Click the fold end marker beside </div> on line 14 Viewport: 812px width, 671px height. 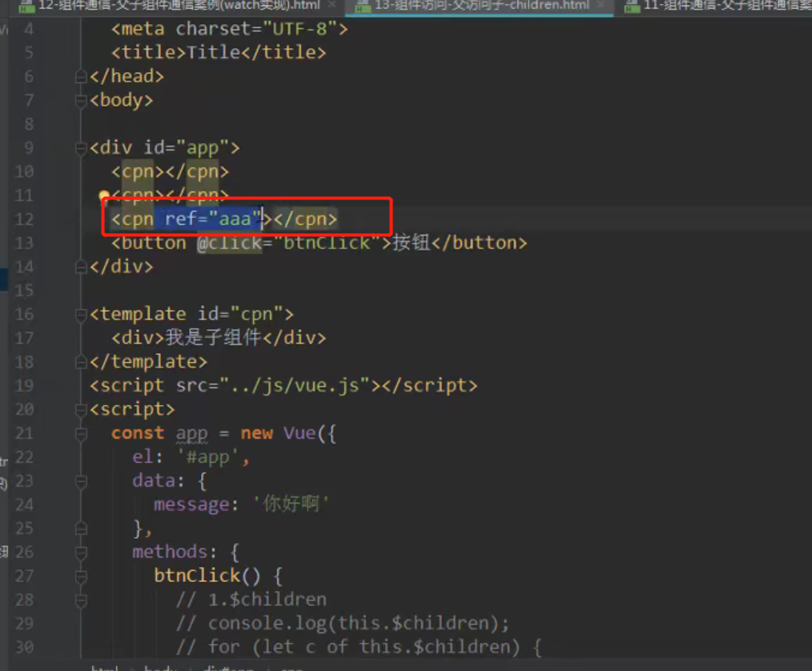[81, 267]
